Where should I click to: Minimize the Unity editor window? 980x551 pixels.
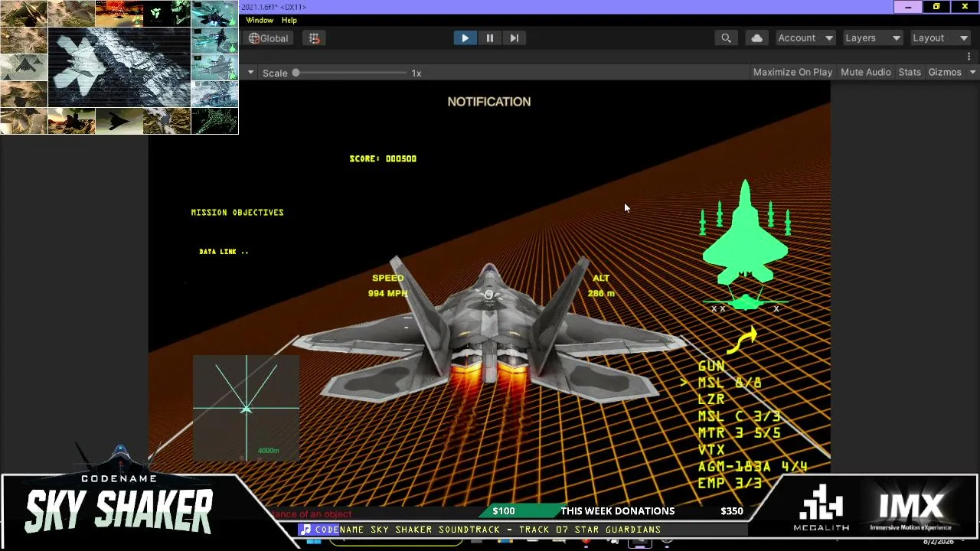pyautogui.click(x=908, y=7)
